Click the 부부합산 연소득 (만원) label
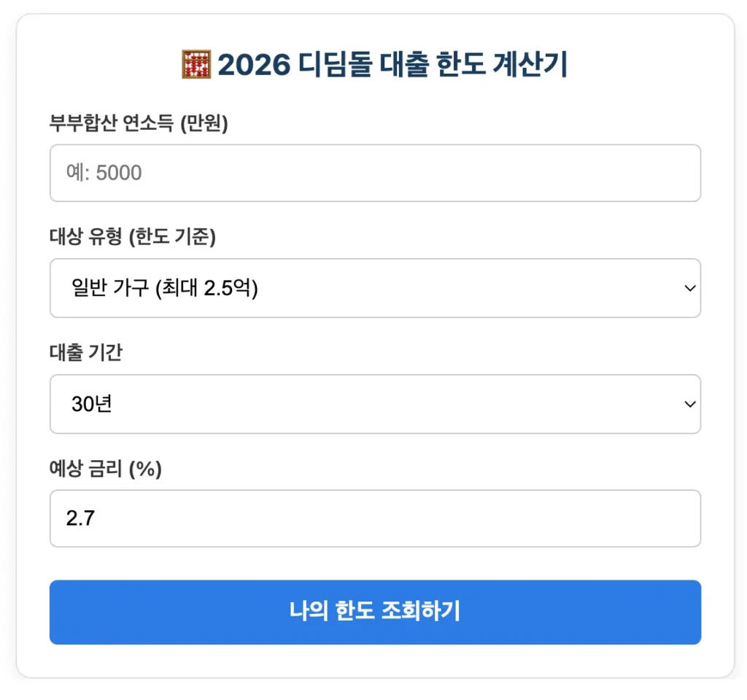This screenshot has width=747, height=700. (139, 124)
